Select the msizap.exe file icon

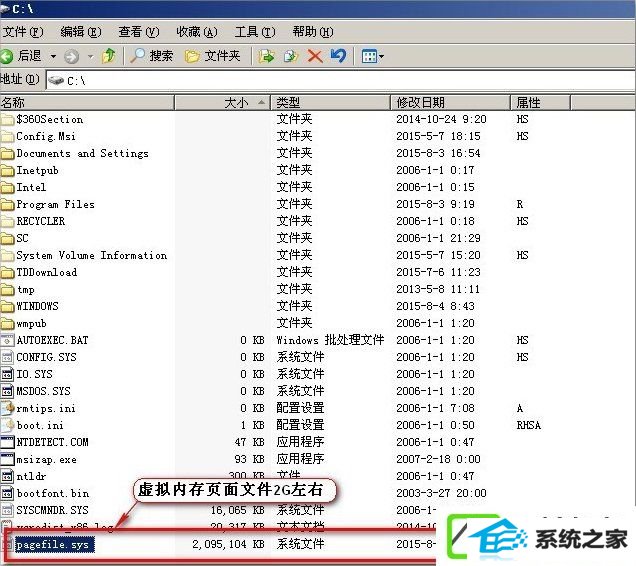(x=7, y=460)
